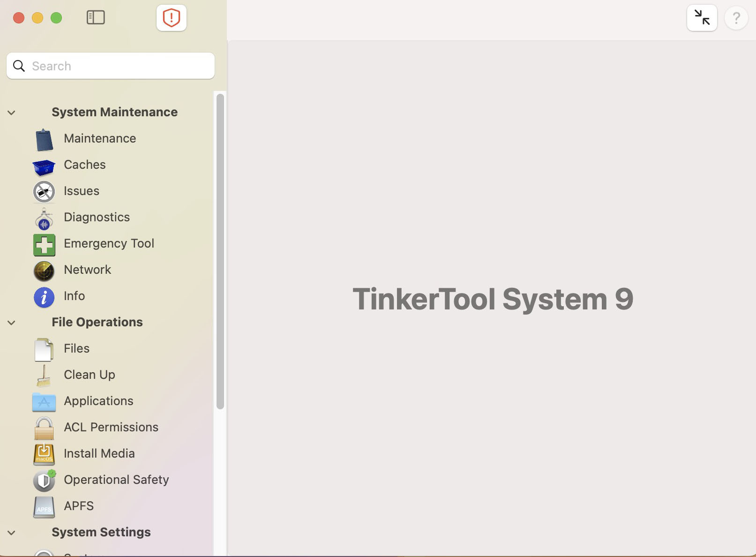Select the ACL Permissions text label
Image resolution: width=756 pixels, height=557 pixels.
(111, 427)
